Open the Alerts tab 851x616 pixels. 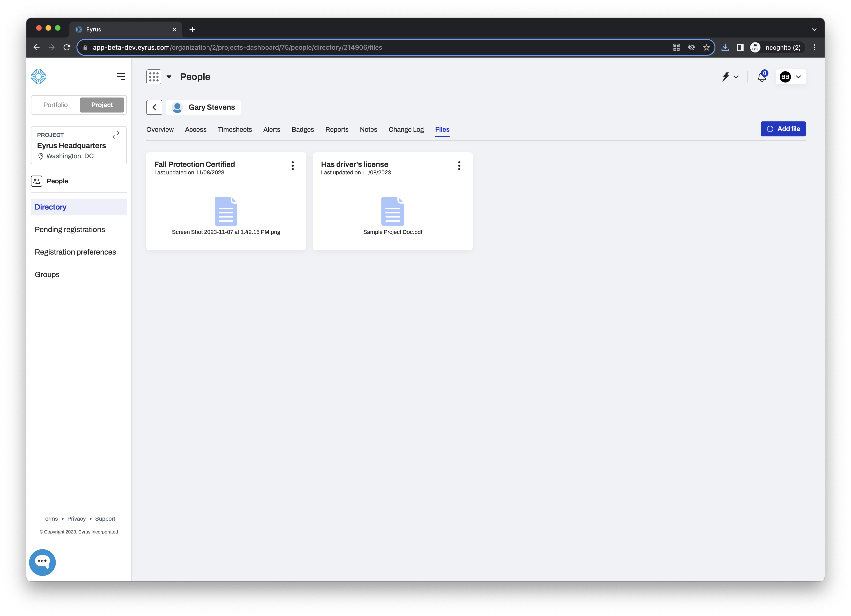click(x=272, y=129)
